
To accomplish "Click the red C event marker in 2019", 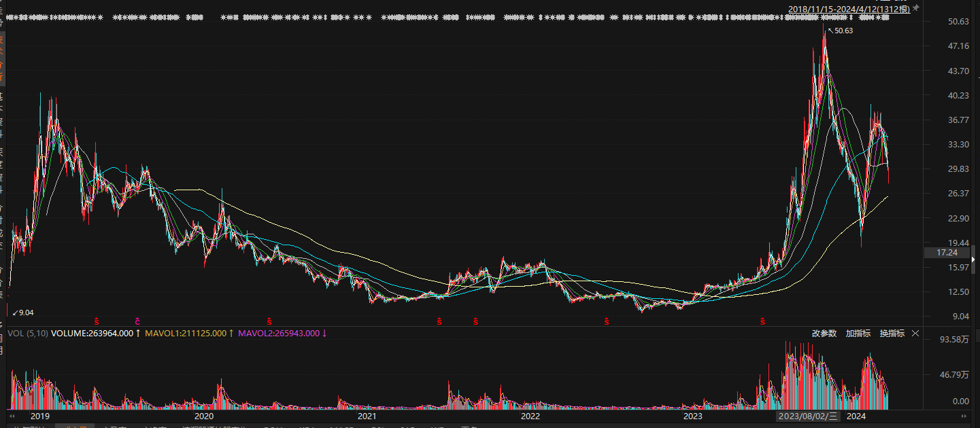I will coord(137,321).
